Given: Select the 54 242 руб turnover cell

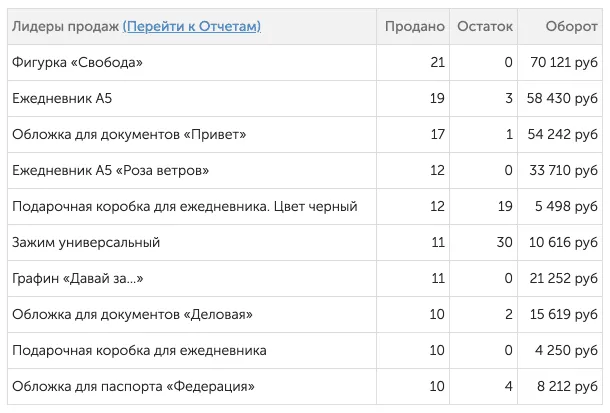Looking at the screenshot, I should 563,135.
